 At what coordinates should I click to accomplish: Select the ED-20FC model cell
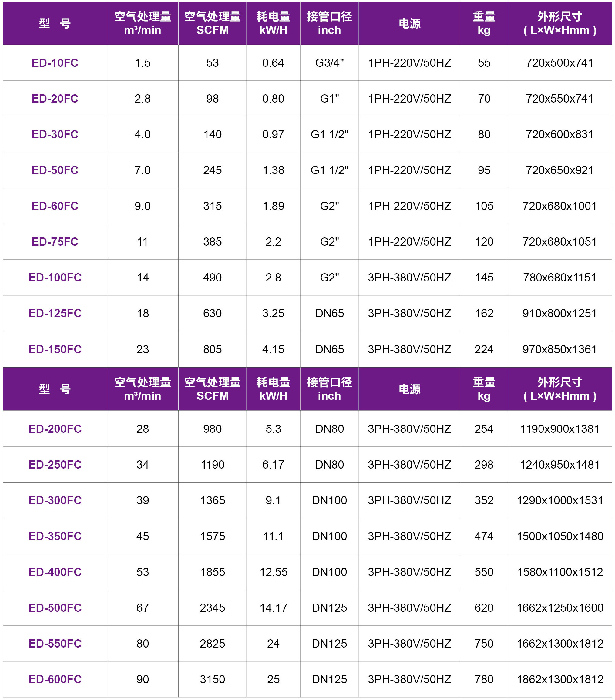[x=55, y=99]
